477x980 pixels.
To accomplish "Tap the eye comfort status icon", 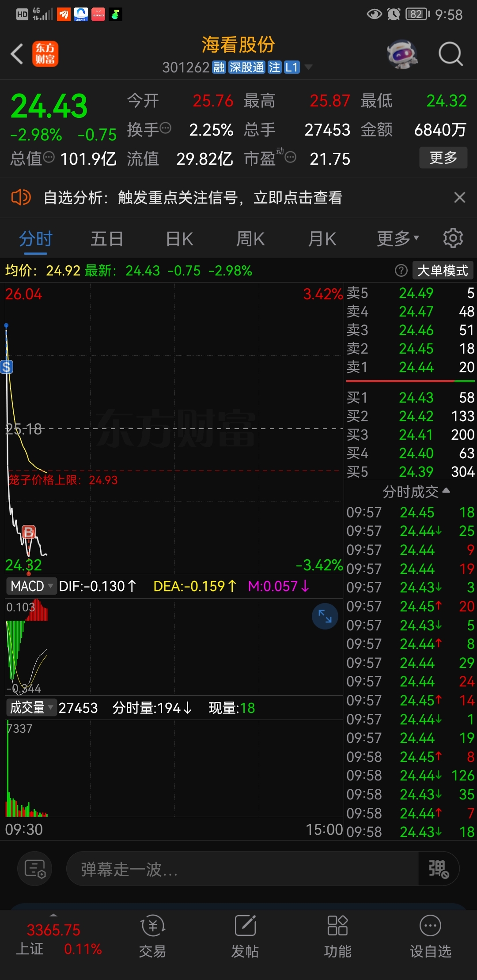I will pyautogui.click(x=375, y=14).
